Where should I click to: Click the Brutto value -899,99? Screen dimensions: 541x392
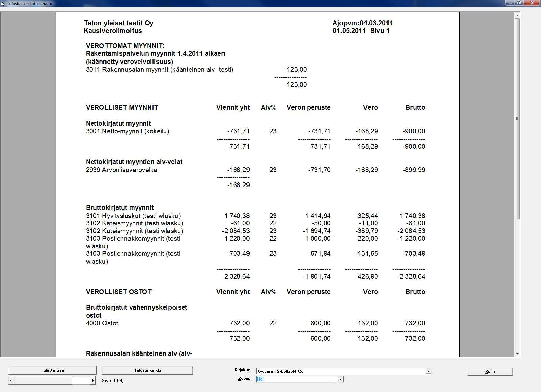[x=414, y=170]
